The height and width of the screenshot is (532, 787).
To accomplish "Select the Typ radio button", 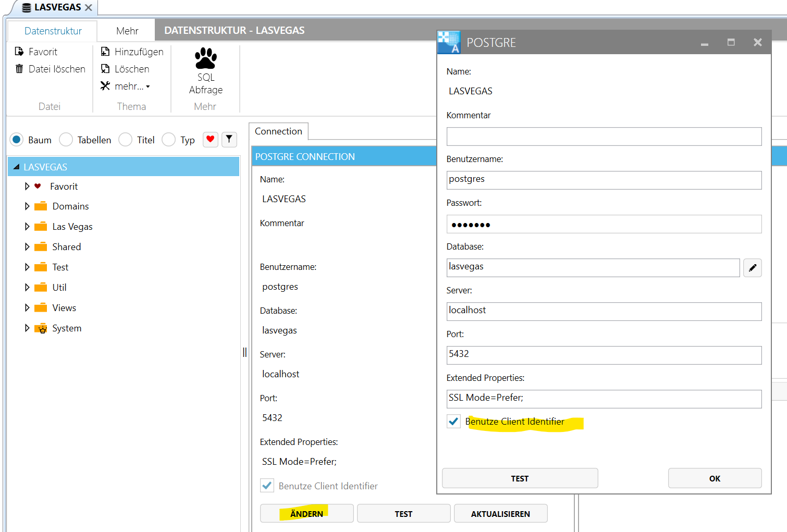I will (x=168, y=140).
